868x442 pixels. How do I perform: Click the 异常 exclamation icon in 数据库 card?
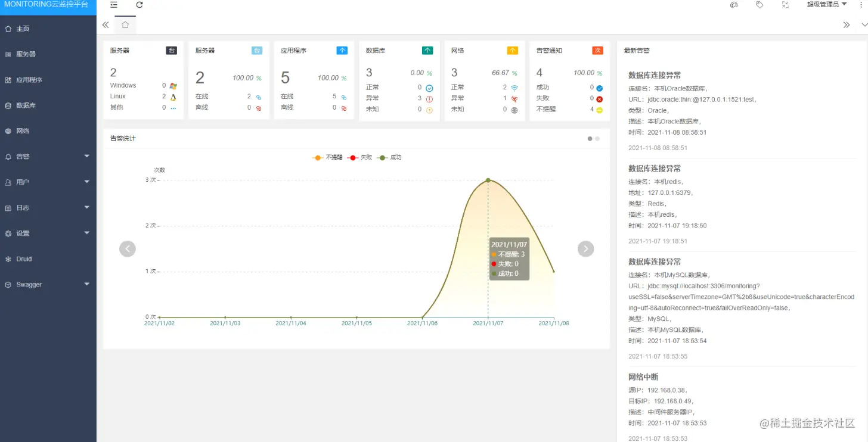(x=429, y=98)
